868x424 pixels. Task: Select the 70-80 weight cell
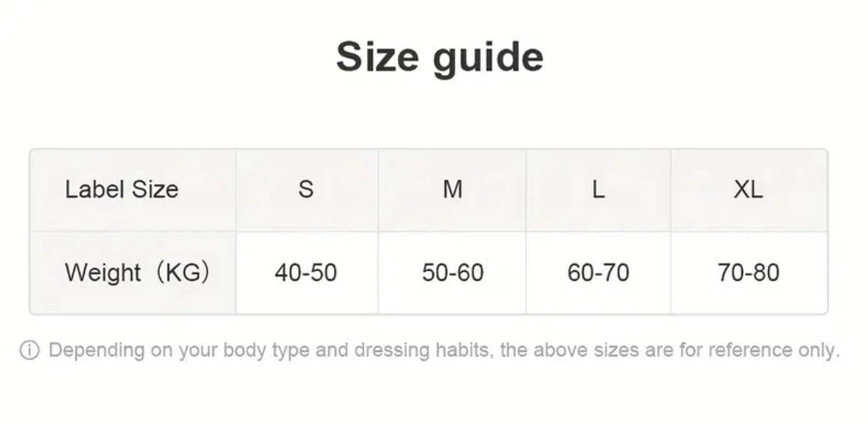(748, 272)
